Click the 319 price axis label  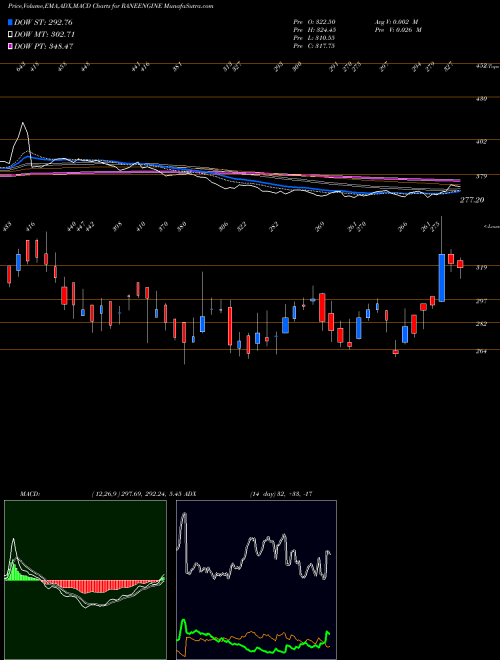[x=482, y=267]
